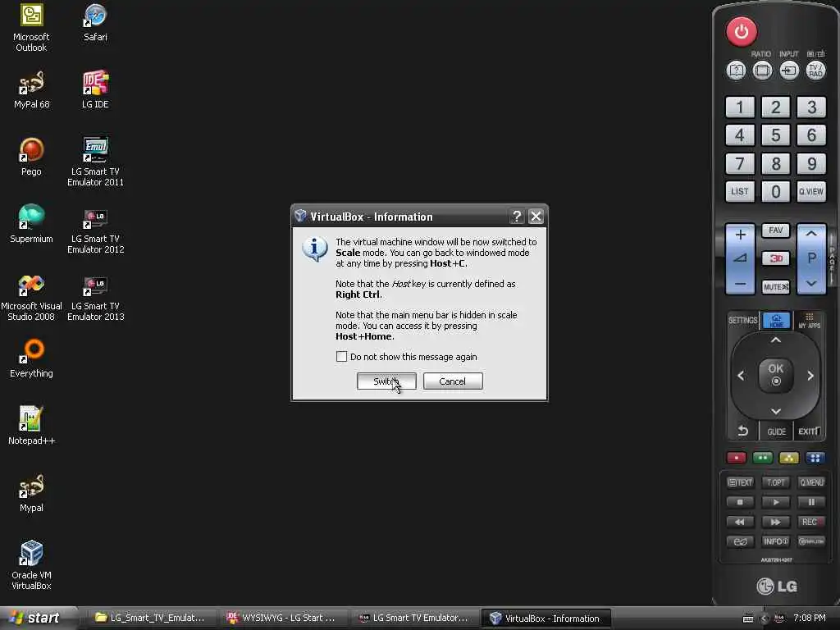
Task: Click the up arrow on the navigation pad
Action: pyautogui.click(x=776, y=340)
